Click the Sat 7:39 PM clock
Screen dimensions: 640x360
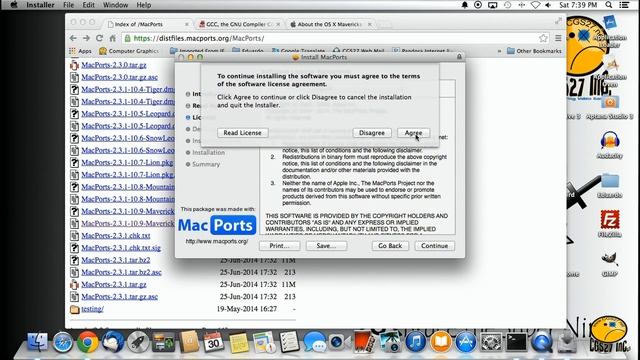click(x=578, y=5)
